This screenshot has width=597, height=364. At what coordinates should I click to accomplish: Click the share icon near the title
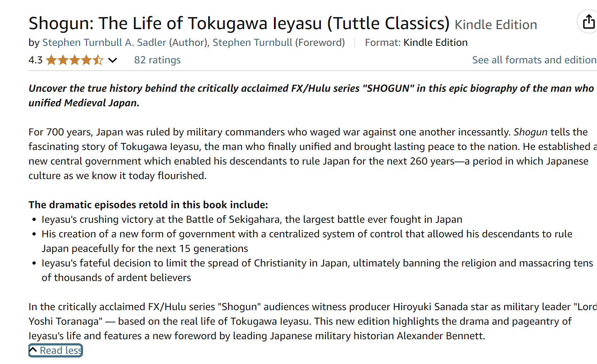tap(588, 22)
